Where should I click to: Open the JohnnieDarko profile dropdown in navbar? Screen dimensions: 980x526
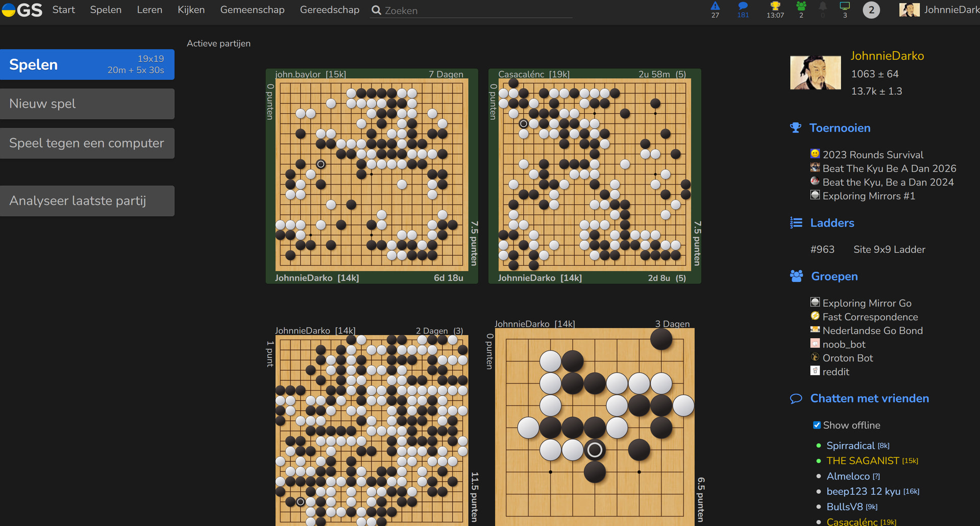pos(939,10)
